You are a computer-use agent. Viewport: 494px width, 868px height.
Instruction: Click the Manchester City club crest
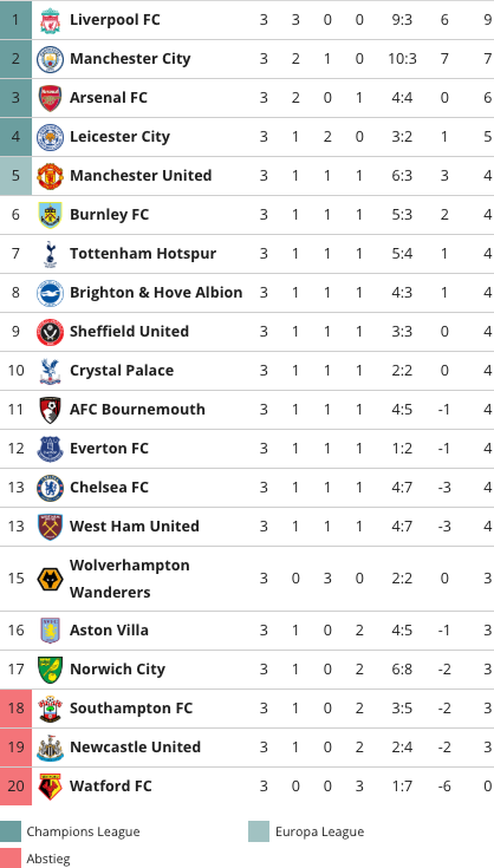(50, 59)
